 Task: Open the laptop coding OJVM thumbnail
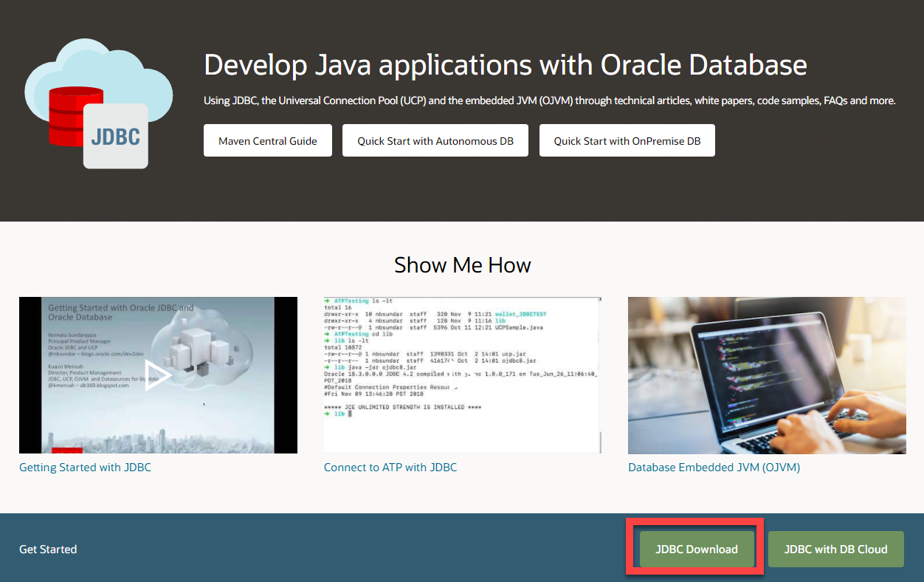click(767, 375)
